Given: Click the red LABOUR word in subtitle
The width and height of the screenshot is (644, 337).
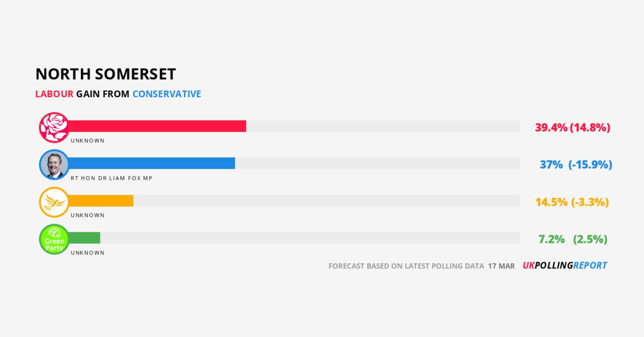Looking at the screenshot, I should [54, 94].
